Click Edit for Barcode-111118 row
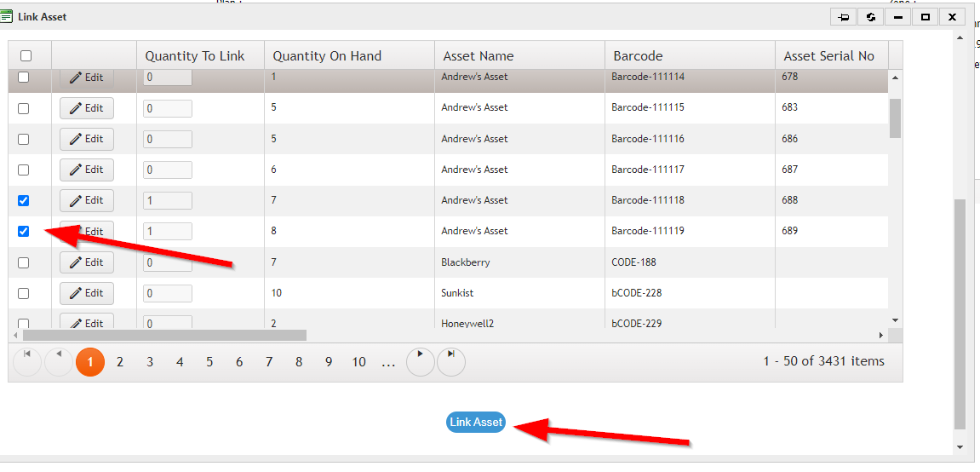 (87, 200)
